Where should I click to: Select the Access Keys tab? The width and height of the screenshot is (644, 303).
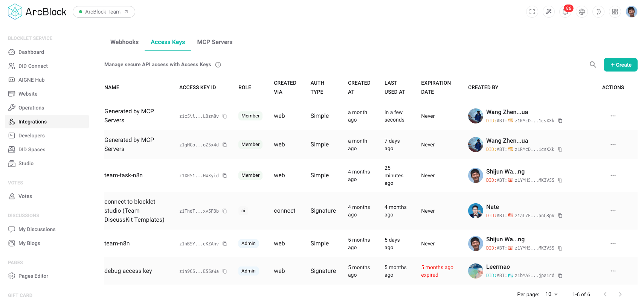click(168, 42)
